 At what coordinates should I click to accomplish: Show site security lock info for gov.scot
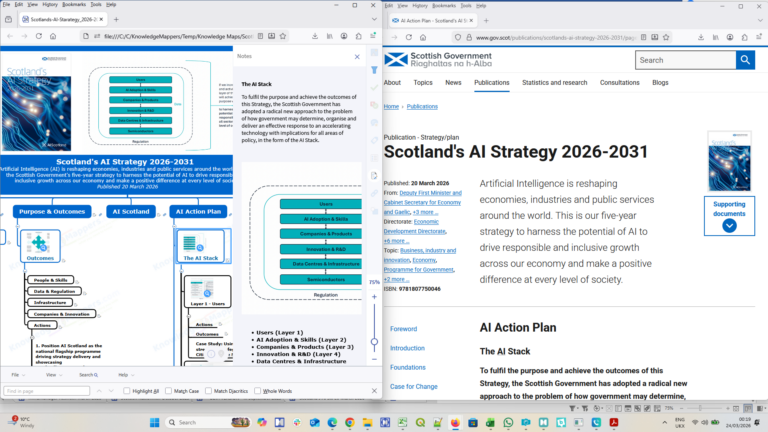(x=469, y=37)
